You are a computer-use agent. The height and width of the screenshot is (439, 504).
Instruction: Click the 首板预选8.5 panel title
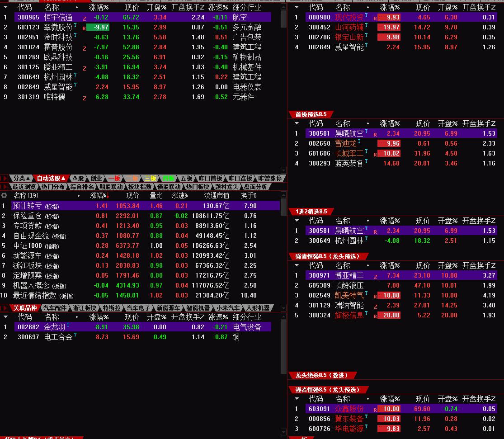[311, 114]
